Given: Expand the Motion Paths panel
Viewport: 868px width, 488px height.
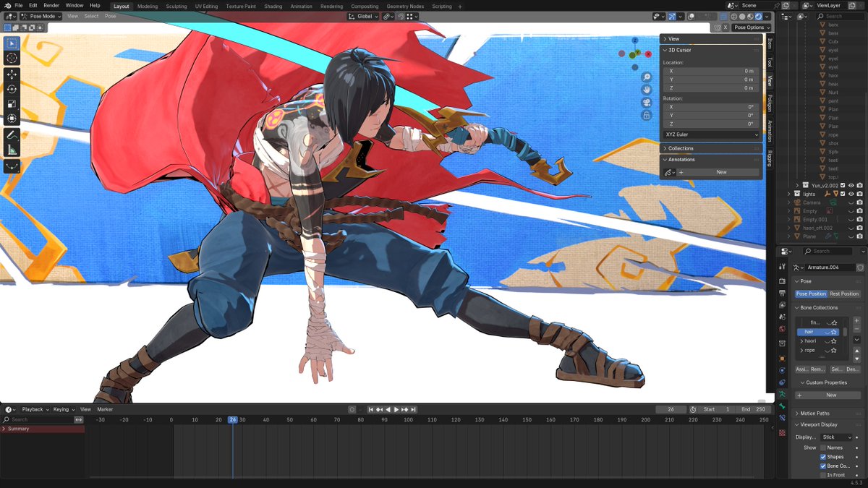Looking at the screenshot, I should (814, 414).
